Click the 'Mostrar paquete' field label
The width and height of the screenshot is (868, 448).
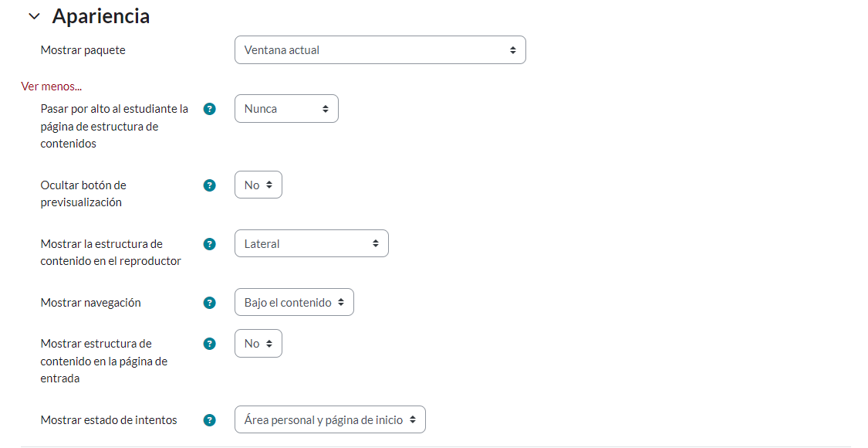coord(83,49)
